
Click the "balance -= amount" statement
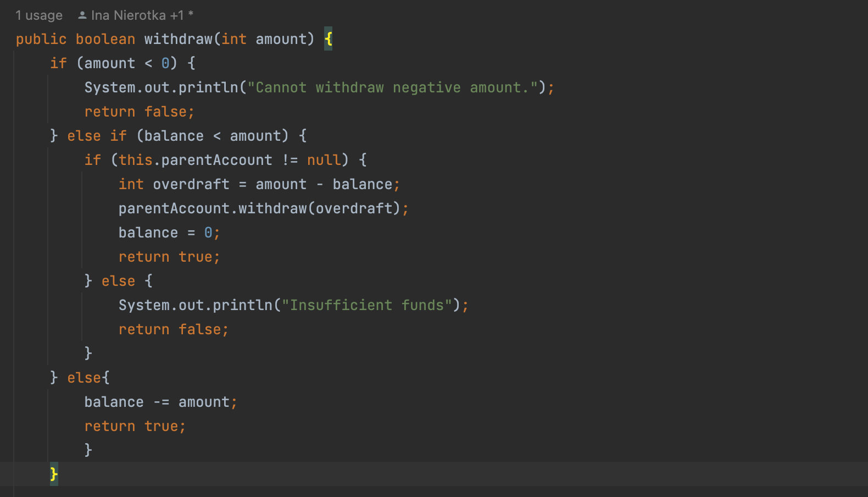(x=160, y=402)
